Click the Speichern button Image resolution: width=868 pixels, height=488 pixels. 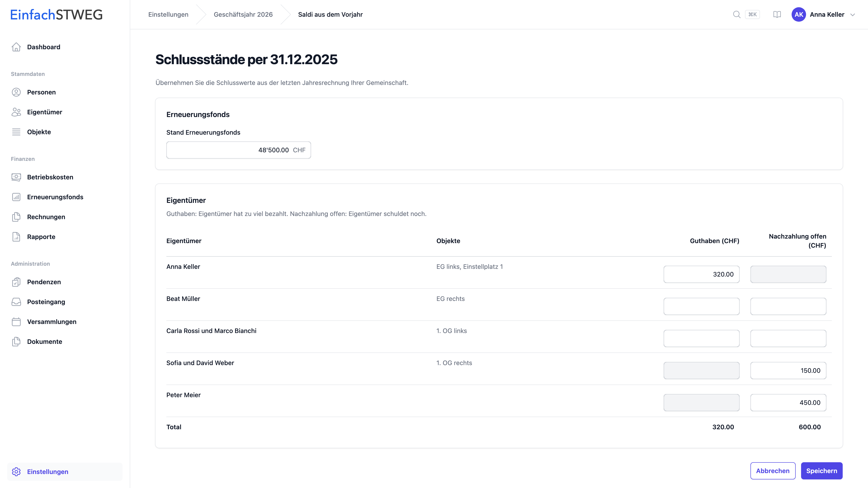[821, 470]
